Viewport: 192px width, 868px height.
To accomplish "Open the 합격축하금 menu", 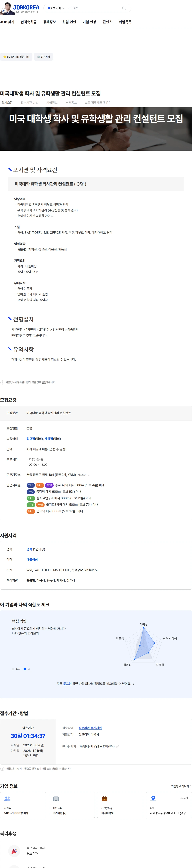I will coord(29,22).
